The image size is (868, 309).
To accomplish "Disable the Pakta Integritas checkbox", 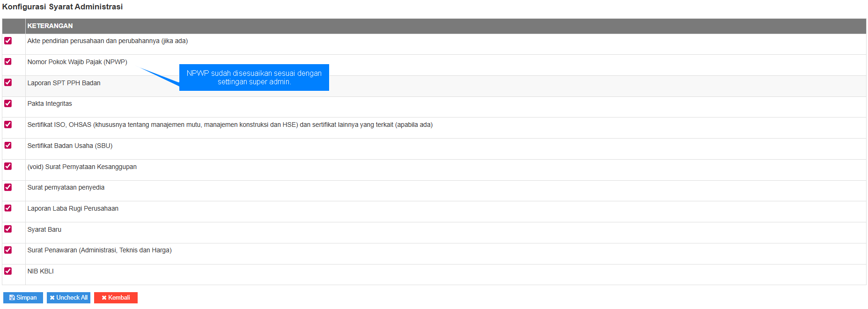I will pyautogui.click(x=8, y=103).
